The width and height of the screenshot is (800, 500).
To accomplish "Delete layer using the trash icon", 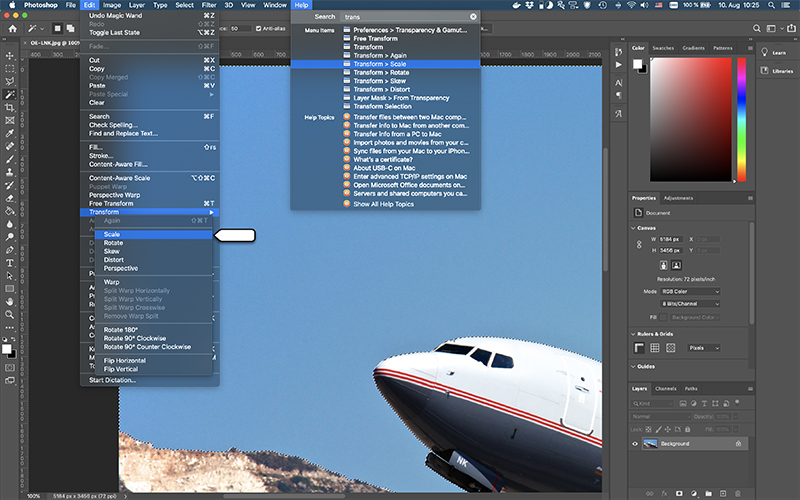I will (738, 493).
